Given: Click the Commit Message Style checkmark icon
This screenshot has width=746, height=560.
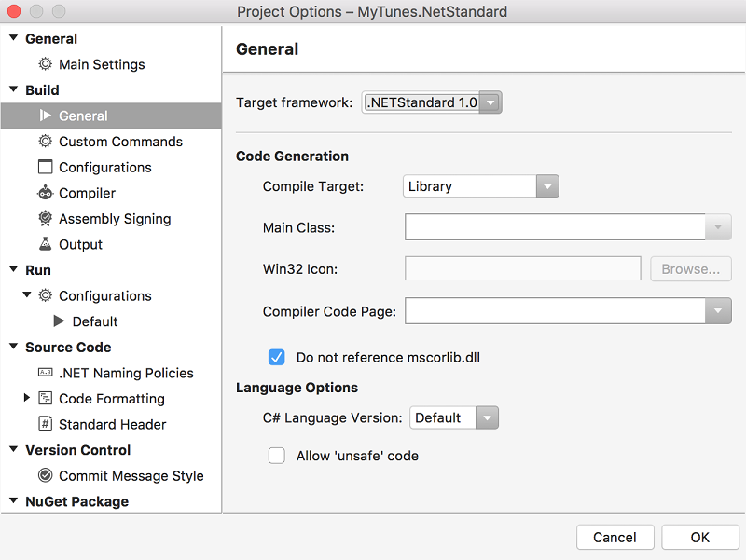Looking at the screenshot, I should (45, 475).
